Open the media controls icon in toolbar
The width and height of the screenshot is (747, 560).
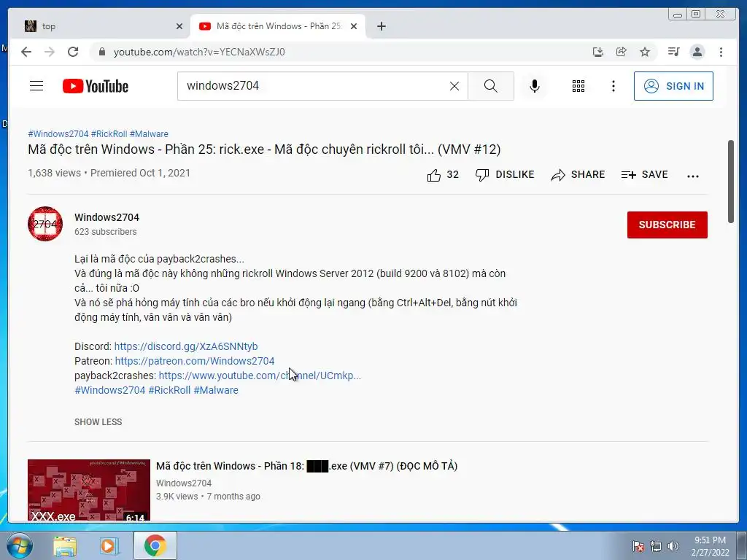tap(673, 52)
